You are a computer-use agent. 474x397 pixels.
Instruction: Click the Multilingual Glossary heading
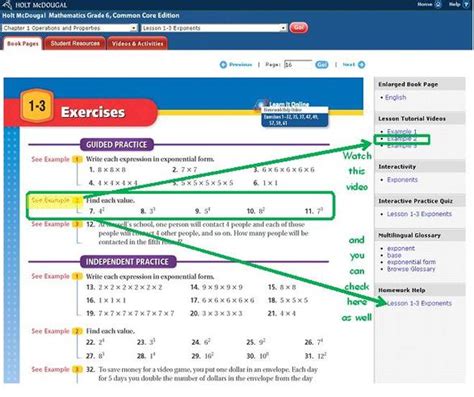(409, 235)
